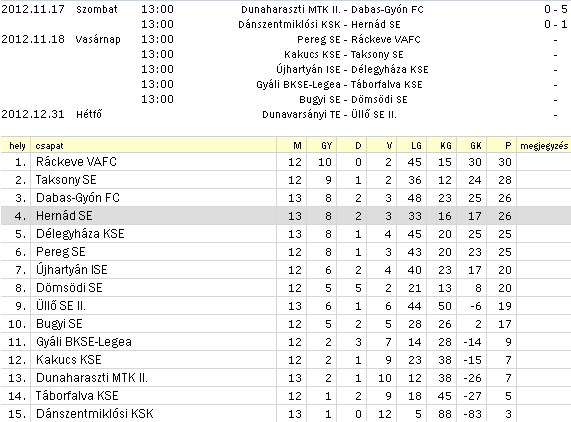The width and height of the screenshot is (571, 422).
Task: Click the Dánszentmiklósi KSK - Hernád SE fixture
Action: 319,24
